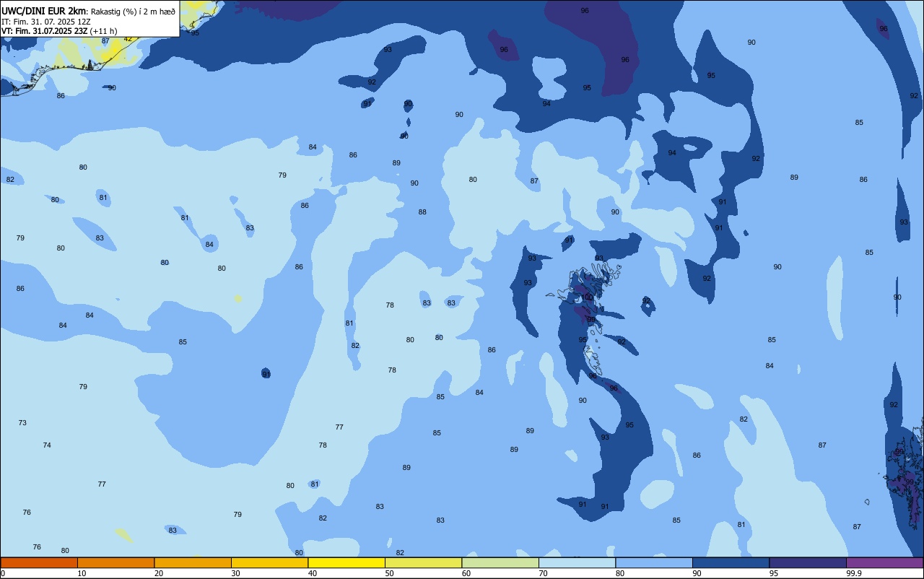
Task: Click the 'IT: Fim. 31. 07. 2025 12Z' line
Action: [x=46, y=22]
